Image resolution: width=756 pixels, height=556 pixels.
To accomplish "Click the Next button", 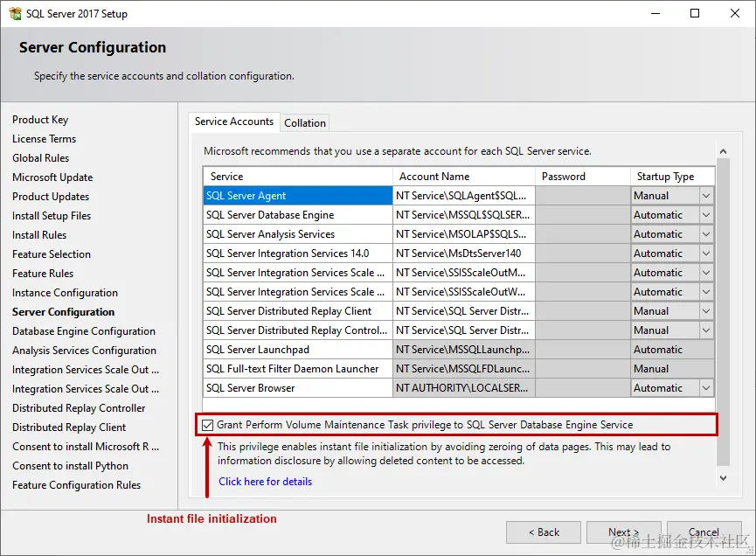I will 623,532.
